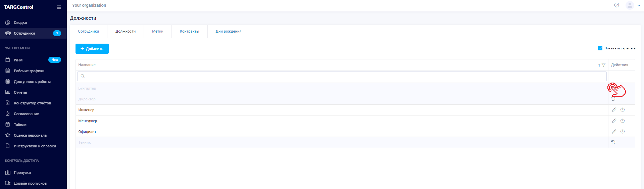The height and width of the screenshot is (189, 644).
Task: Uncheck the Показать скрытые checkbox
Action: 600,48
